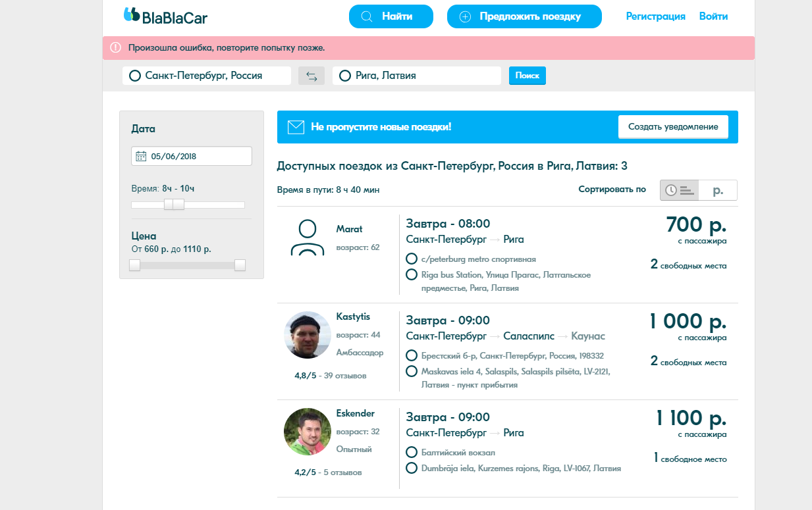This screenshot has height=510, width=812.
Task: Open Kastytis's trip Завтра - 09:00
Action: click(x=448, y=320)
